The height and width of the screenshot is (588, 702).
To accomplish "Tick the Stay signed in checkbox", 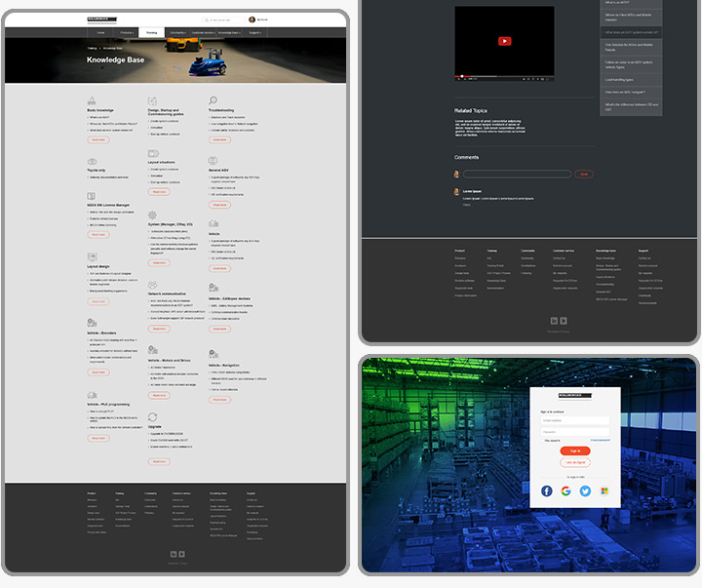I will [x=542, y=440].
